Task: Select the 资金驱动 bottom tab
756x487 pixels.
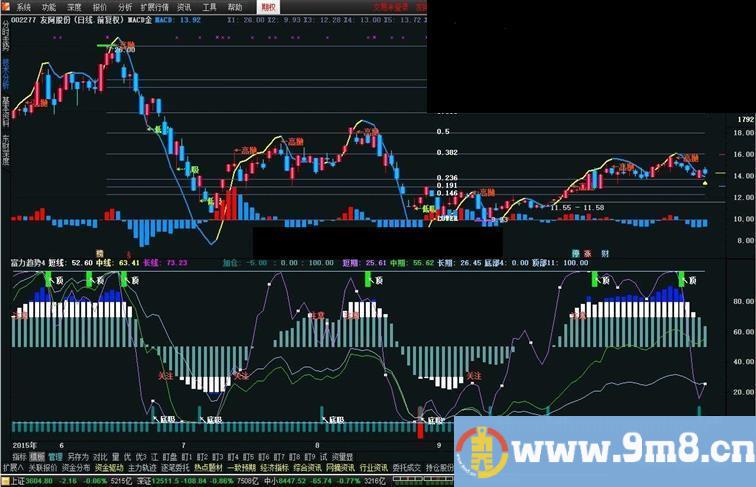Action: tap(110, 467)
